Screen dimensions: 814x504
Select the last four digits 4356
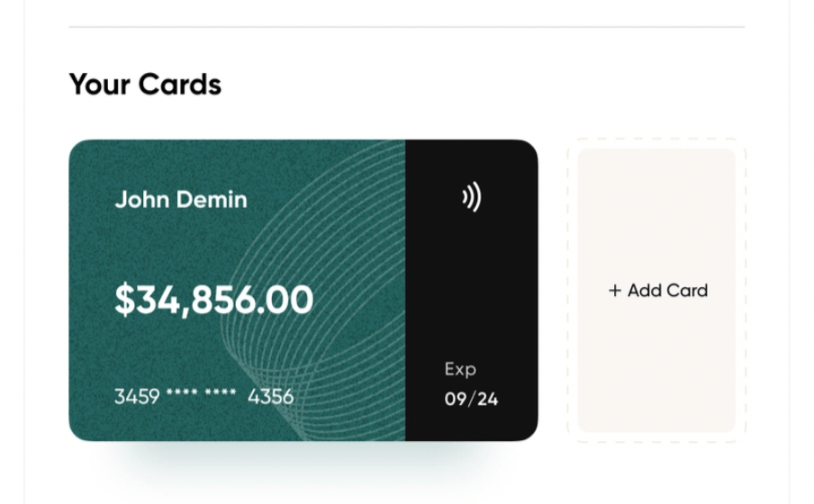[x=270, y=396]
